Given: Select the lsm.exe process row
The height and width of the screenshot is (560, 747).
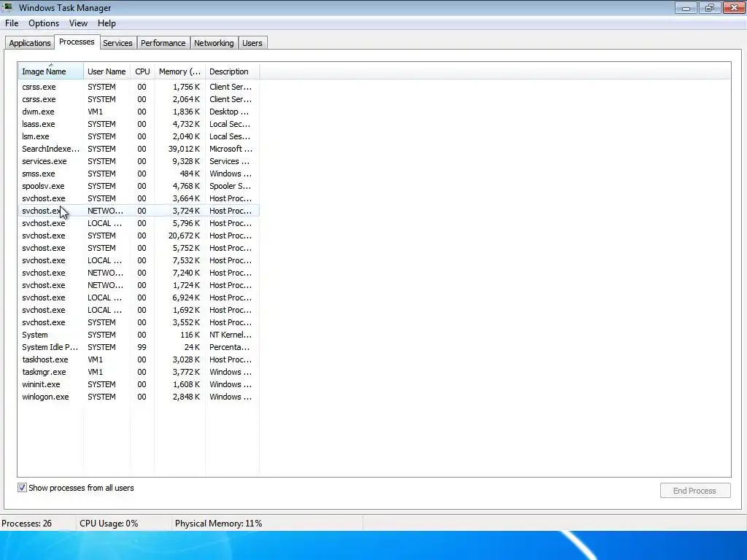Looking at the screenshot, I should click(139, 136).
